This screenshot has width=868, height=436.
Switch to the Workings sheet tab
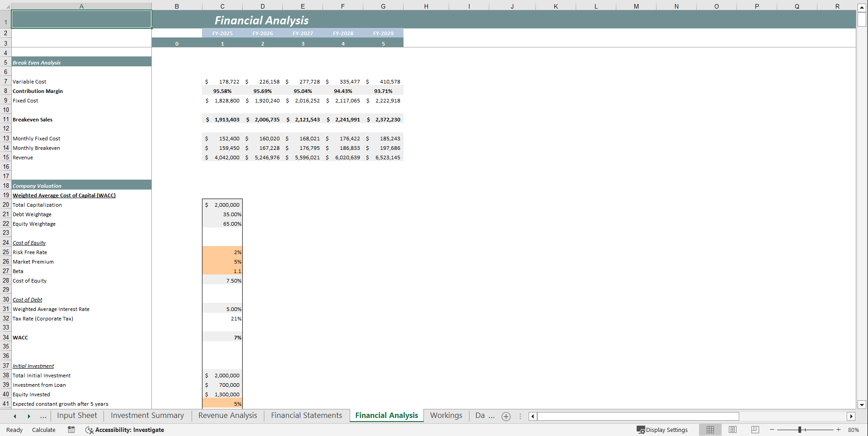pyautogui.click(x=446, y=416)
